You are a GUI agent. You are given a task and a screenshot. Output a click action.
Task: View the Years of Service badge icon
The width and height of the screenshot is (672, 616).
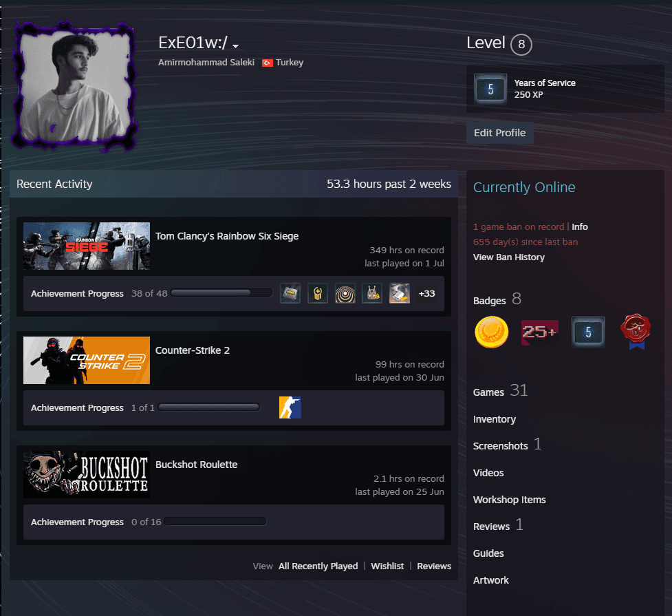click(x=490, y=89)
